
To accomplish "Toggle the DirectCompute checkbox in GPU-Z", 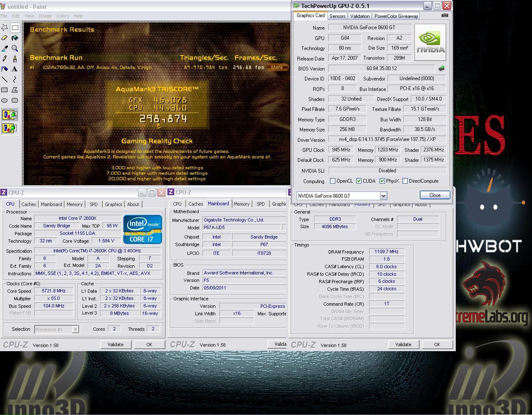I will (405, 181).
